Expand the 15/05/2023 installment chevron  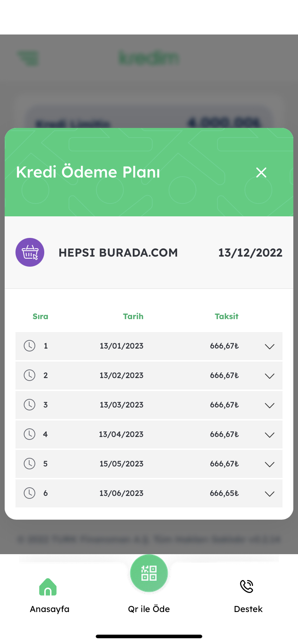click(270, 464)
